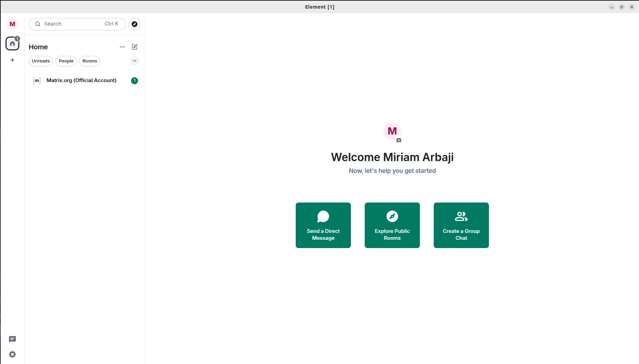
Task: Open Quick settings gear icon
Action: pos(12,354)
